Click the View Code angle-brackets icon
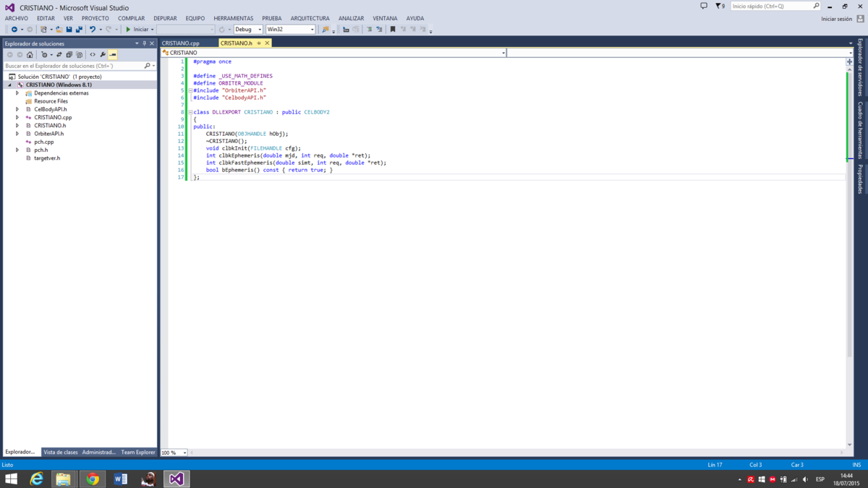The image size is (868, 488). (93, 55)
